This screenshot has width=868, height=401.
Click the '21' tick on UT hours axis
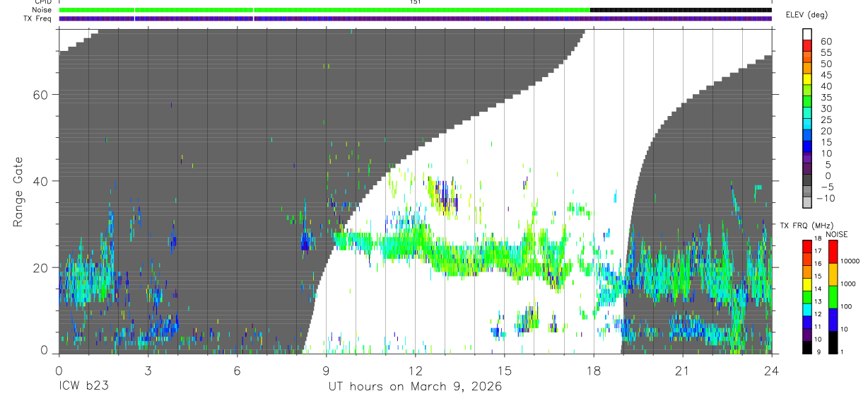pyautogui.click(x=682, y=370)
